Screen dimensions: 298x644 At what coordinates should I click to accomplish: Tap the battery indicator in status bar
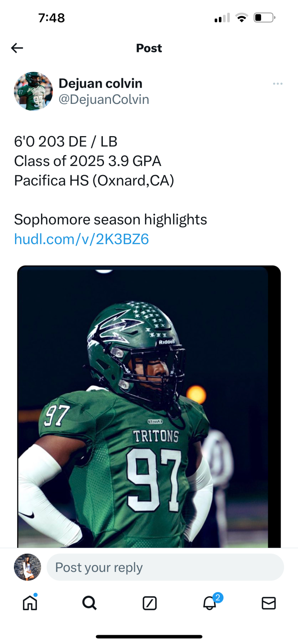tap(265, 18)
